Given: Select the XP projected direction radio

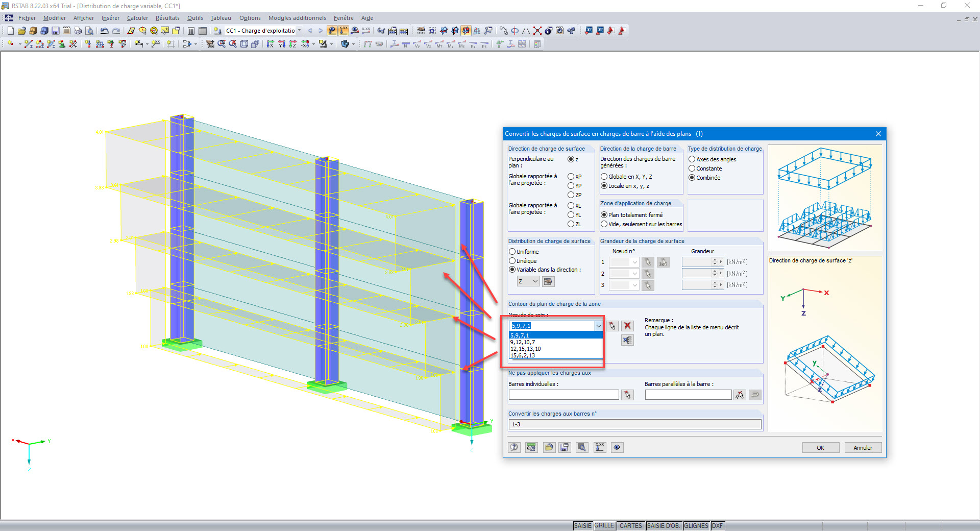Looking at the screenshot, I should coord(571,177).
